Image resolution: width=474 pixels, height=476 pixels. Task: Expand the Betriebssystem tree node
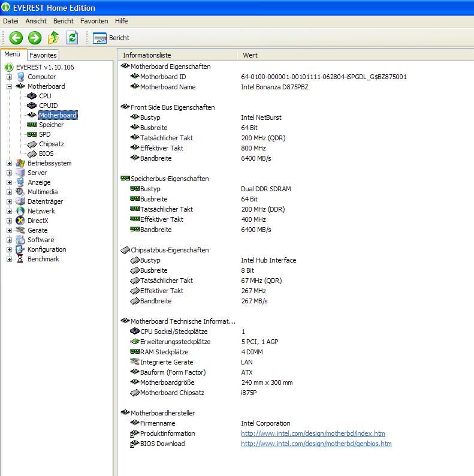tap(9, 163)
